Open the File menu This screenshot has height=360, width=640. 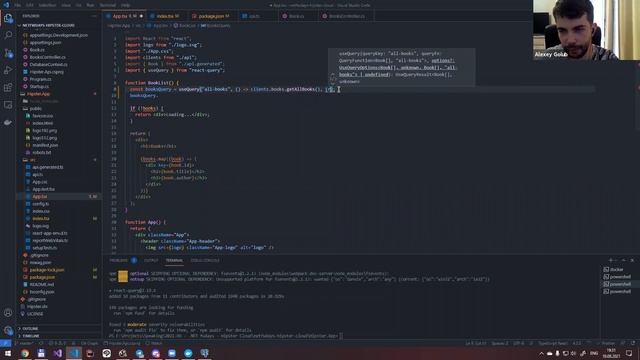point(18,5)
